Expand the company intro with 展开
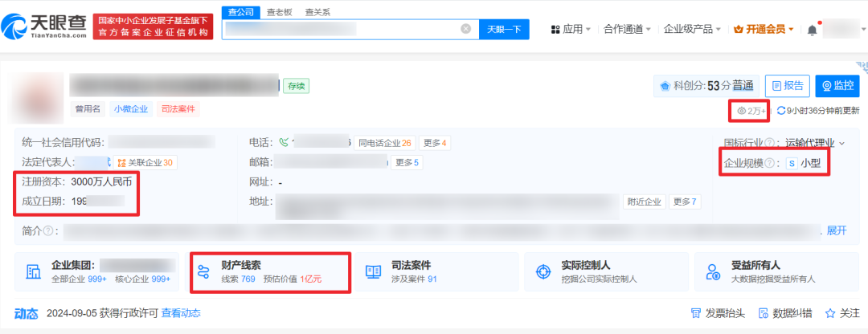This screenshot has width=868, height=334. click(837, 230)
